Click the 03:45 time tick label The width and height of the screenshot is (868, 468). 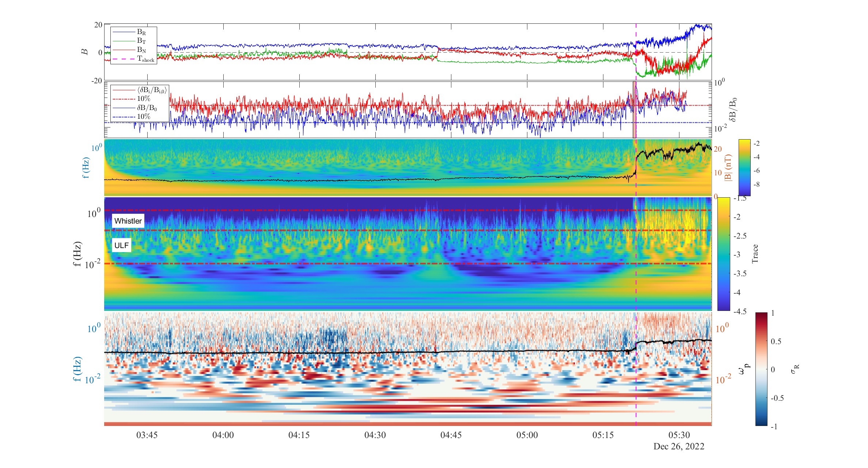pos(147,435)
